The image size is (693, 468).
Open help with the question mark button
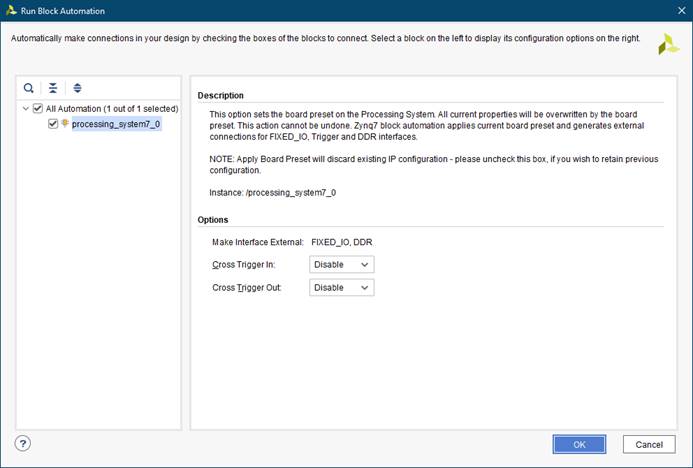23,443
